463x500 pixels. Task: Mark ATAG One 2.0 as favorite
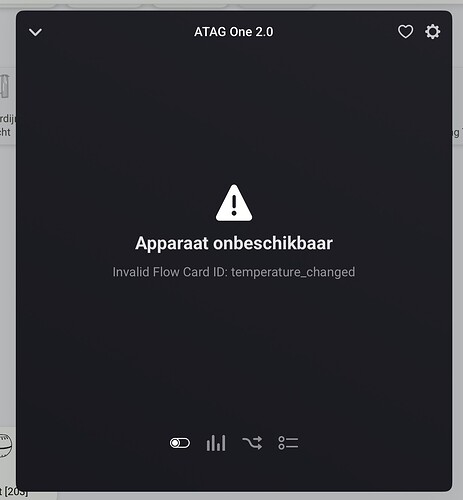[405, 32]
